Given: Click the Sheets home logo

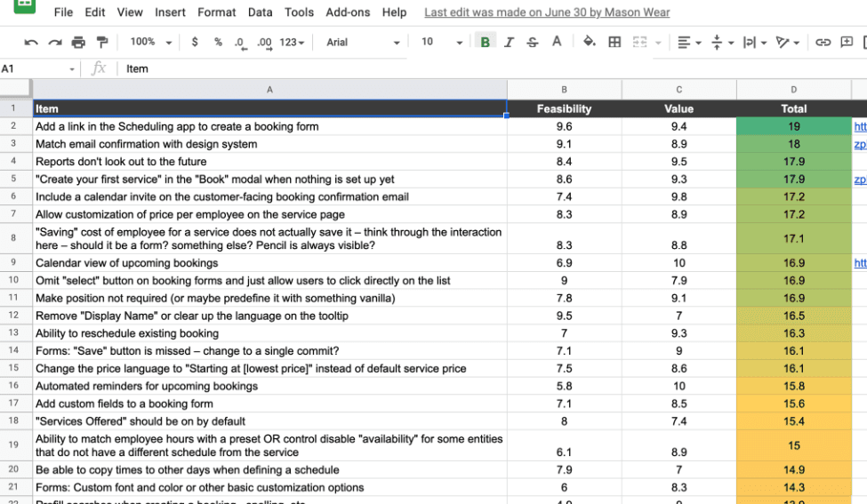Looking at the screenshot, I should click(25, 5).
